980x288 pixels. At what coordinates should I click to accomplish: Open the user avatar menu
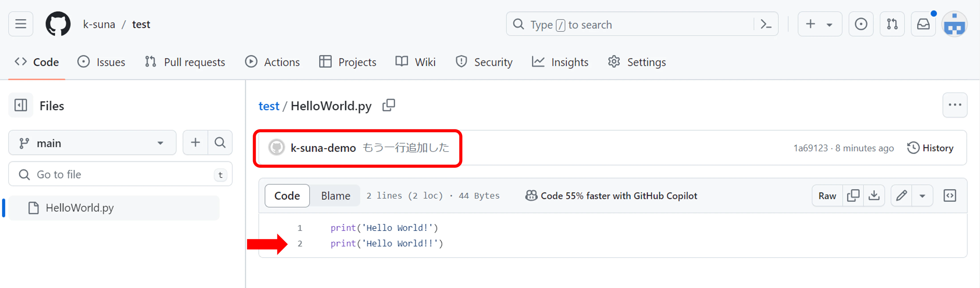(954, 24)
